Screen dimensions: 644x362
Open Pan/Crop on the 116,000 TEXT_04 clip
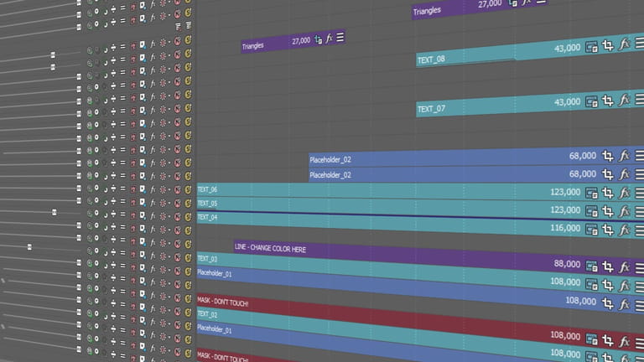coord(609,229)
